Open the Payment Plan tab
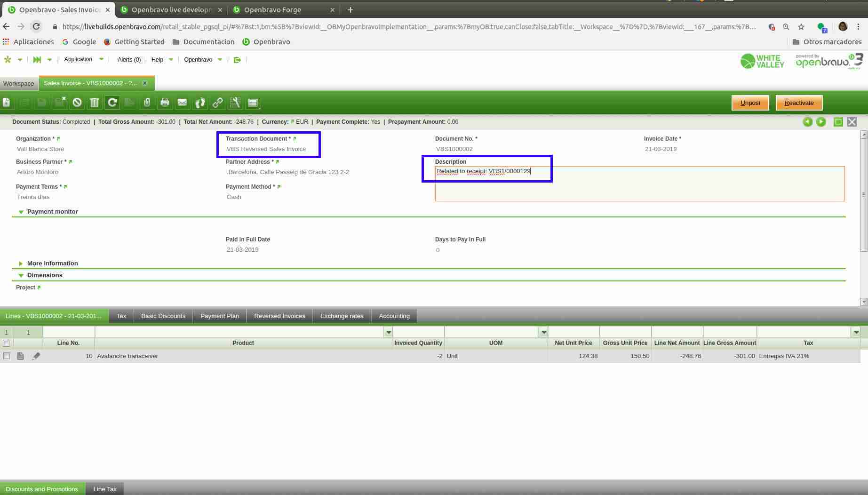Viewport: 868px width, 495px height. 220,316
